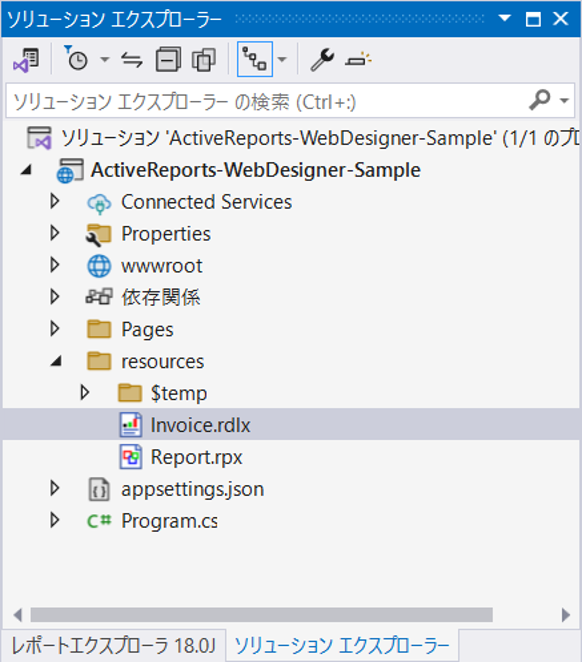Collapse All items in the tree
The width and height of the screenshot is (582, 662).
pyautogui.click(x=168, y=60)
